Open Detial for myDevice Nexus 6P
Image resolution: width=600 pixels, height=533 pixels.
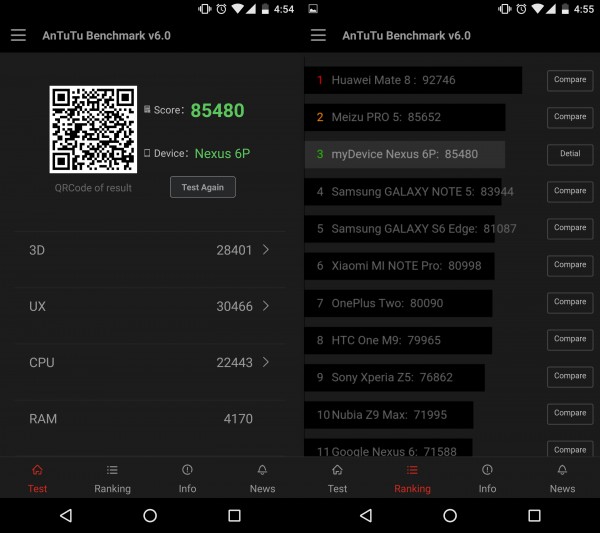570,154
